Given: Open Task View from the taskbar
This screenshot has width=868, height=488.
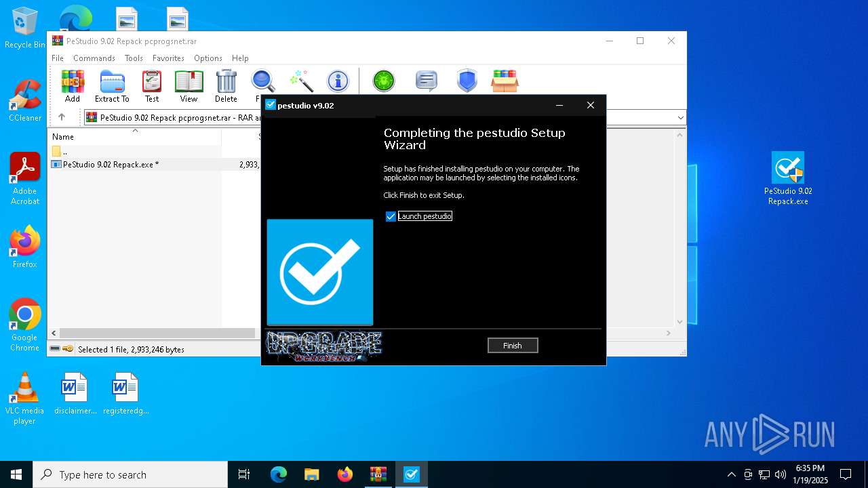Looking at the screenshot, I should coord(244,474).
